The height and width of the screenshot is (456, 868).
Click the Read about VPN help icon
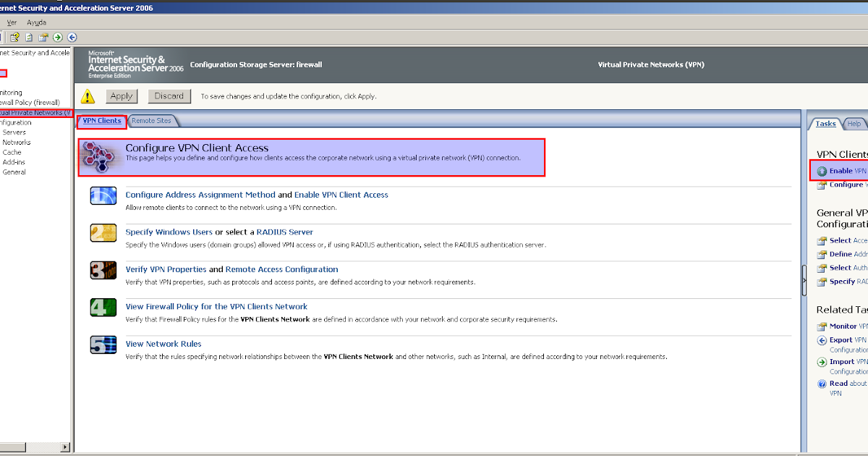[822, 384]
